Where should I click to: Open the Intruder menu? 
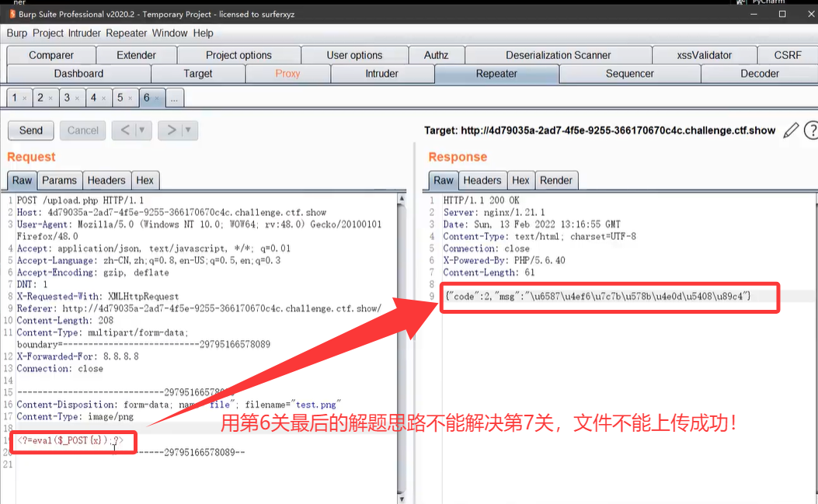click(x=85, y=33)
